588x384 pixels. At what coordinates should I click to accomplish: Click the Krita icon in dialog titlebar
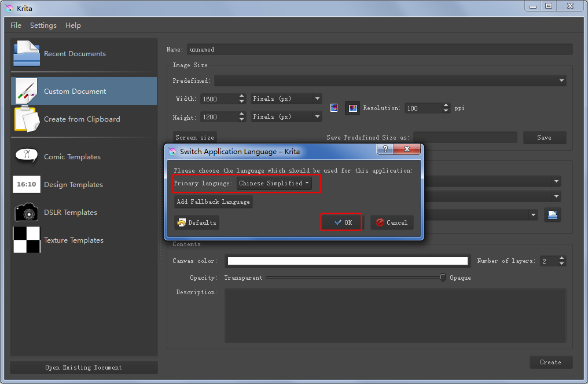pyautogui.click(x=172, y=152)
